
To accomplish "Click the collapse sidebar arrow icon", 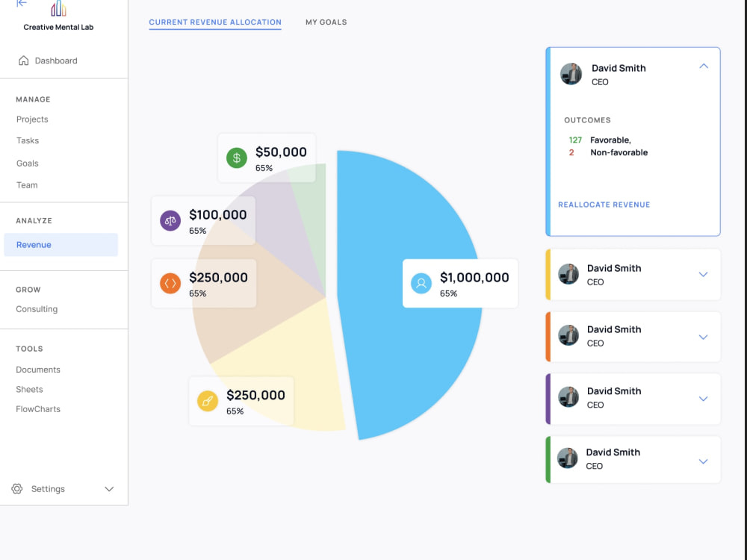I will pos(22,3).
